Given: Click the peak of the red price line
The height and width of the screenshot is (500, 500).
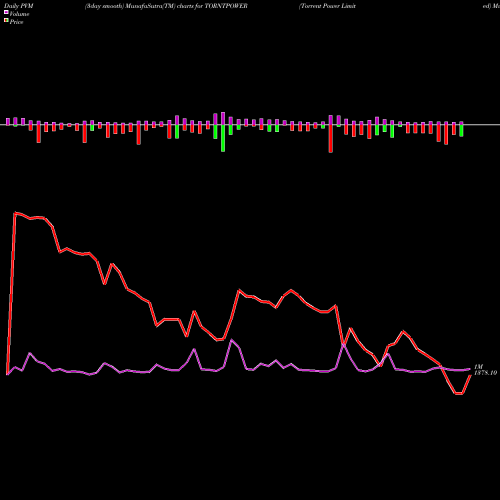Looking at the screenshot, I should pos(15,213).
